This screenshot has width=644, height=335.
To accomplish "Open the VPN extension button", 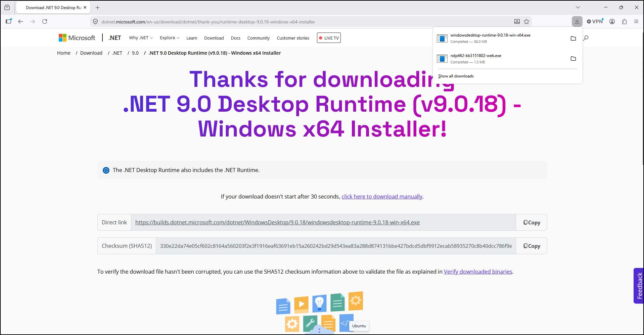I will click(x=595, y=21).
